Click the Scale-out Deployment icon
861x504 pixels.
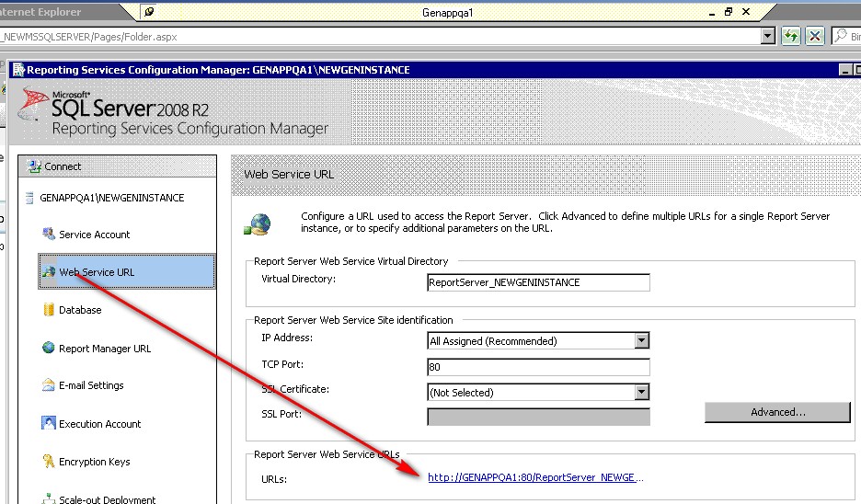(49, 498)
